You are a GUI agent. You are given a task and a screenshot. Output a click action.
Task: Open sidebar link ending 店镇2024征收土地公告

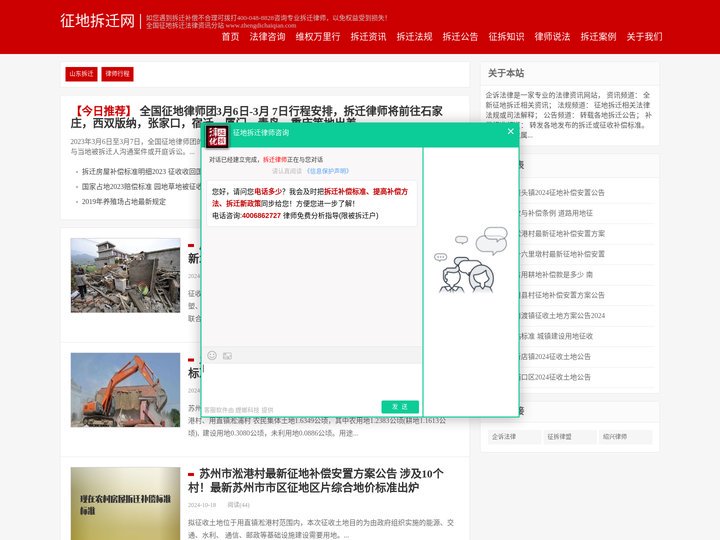click(x=555, y=356)
